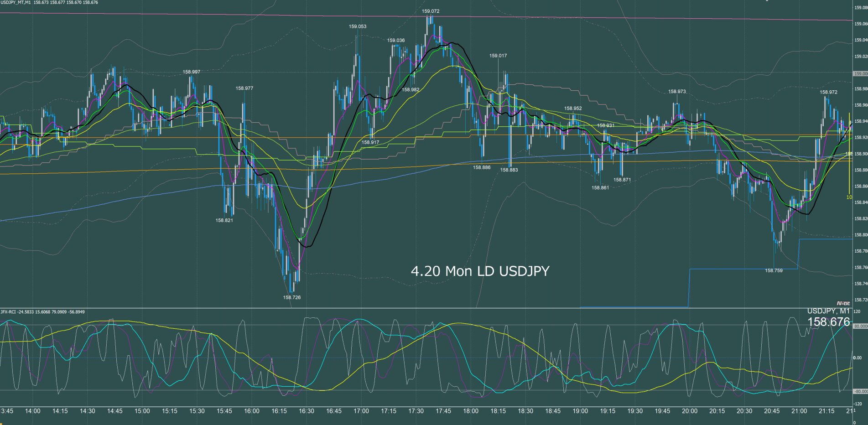
Task: Click the 158.972 high price label
Action: tap(828, 92)
